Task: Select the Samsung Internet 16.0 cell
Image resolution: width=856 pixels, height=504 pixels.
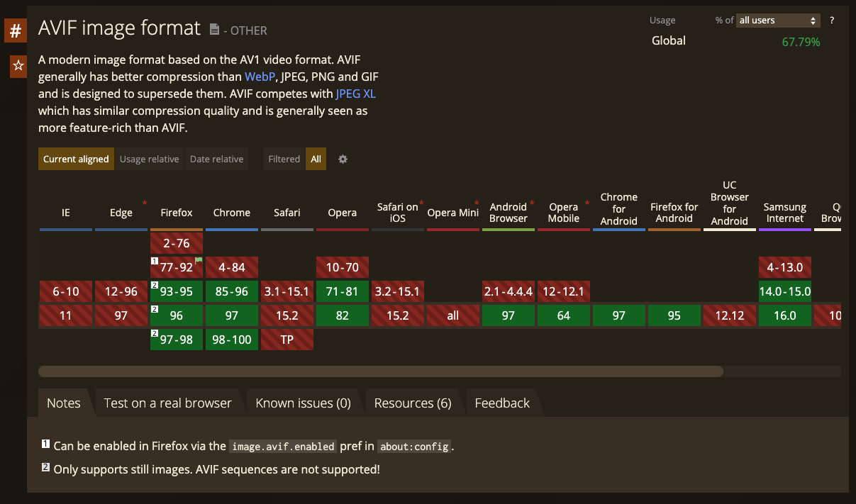Action: [785, 315]
